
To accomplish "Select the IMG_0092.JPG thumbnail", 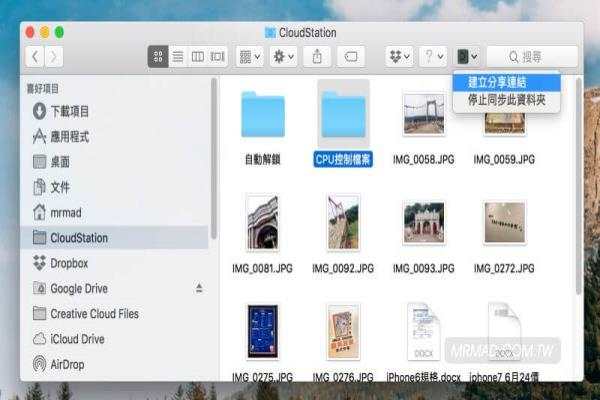I will (343, 222).
